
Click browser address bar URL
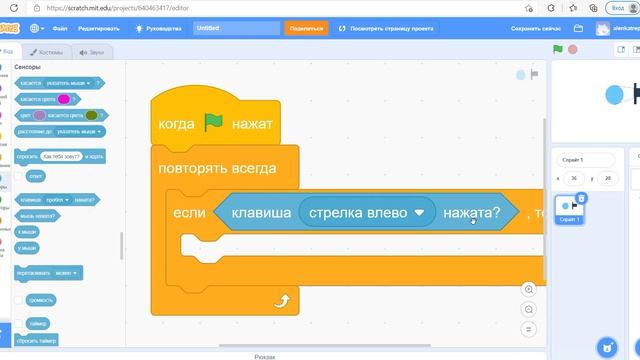click(118, 8)
